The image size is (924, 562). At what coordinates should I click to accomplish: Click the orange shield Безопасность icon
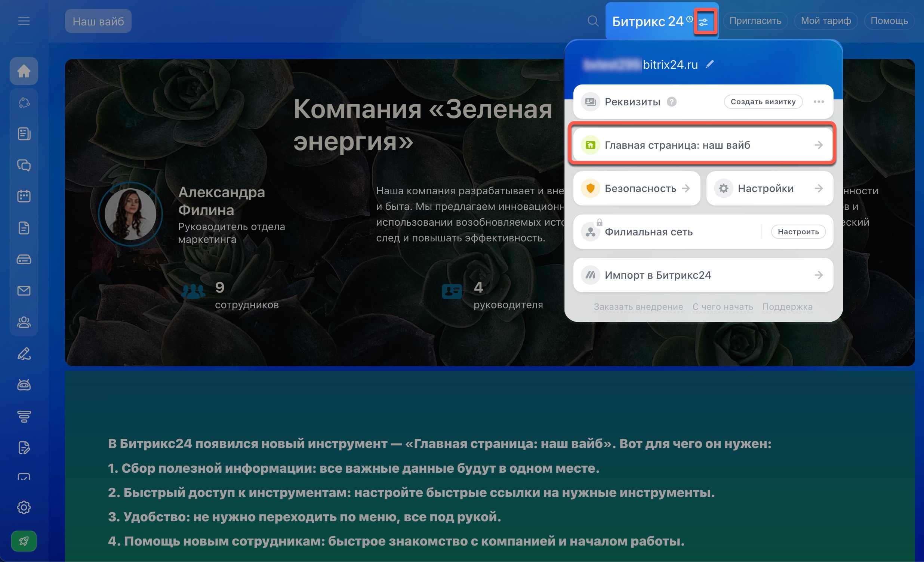(590, 188)
